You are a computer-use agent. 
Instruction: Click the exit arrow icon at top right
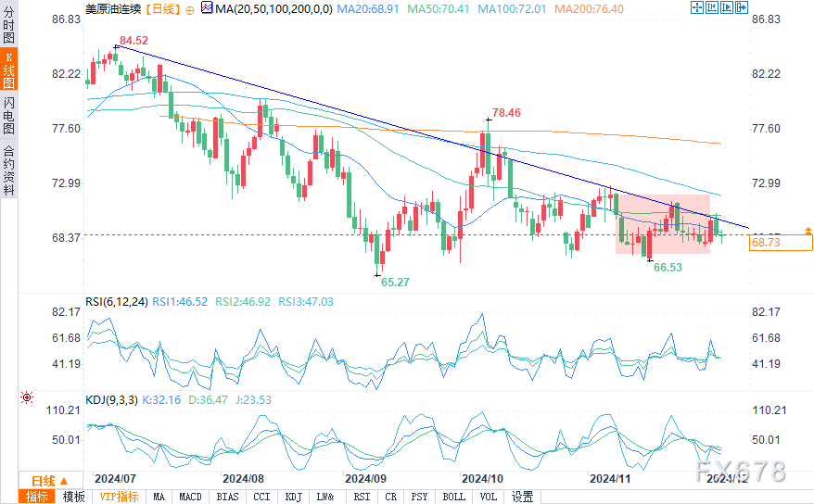[742, 7]
